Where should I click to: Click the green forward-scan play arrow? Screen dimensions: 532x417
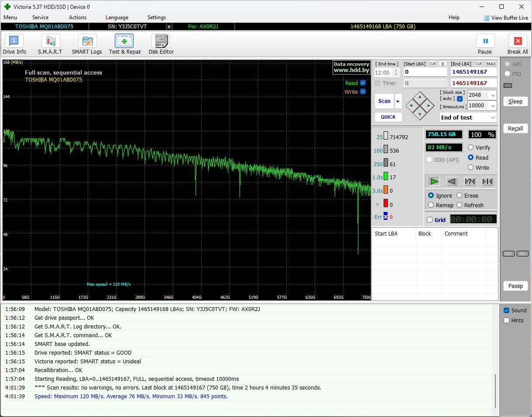pyautogui.click(x=434, y=181)
